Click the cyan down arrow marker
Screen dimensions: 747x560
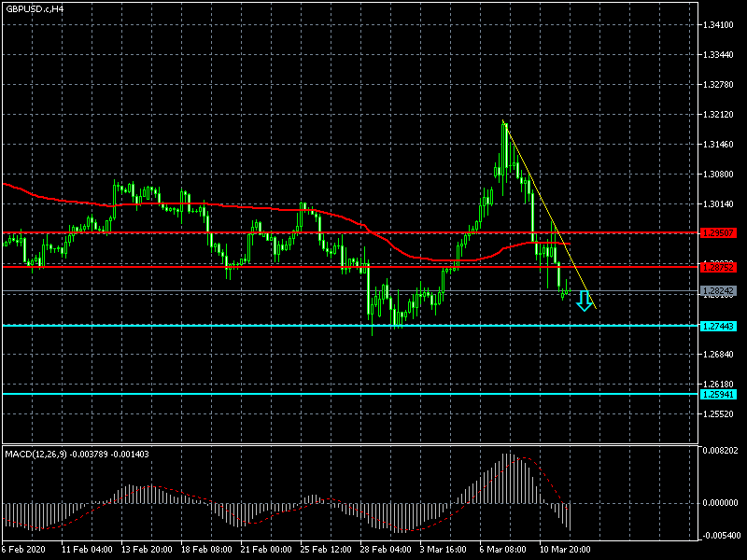point(585,301)
